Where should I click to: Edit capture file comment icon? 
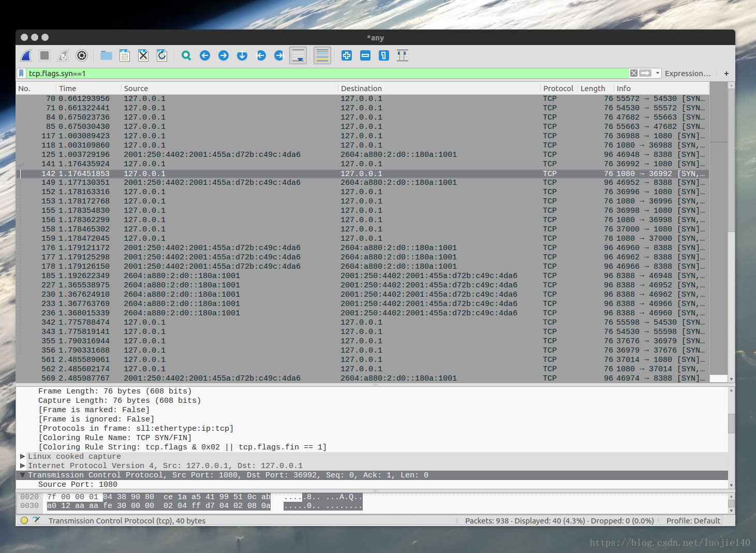pyautogui.click(x=36, y=520)
